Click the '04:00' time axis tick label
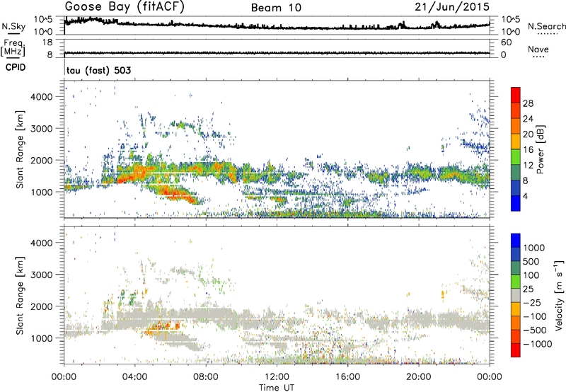Image resolution: width=566 pixels, height=392 pixels. tap(134, 377)
